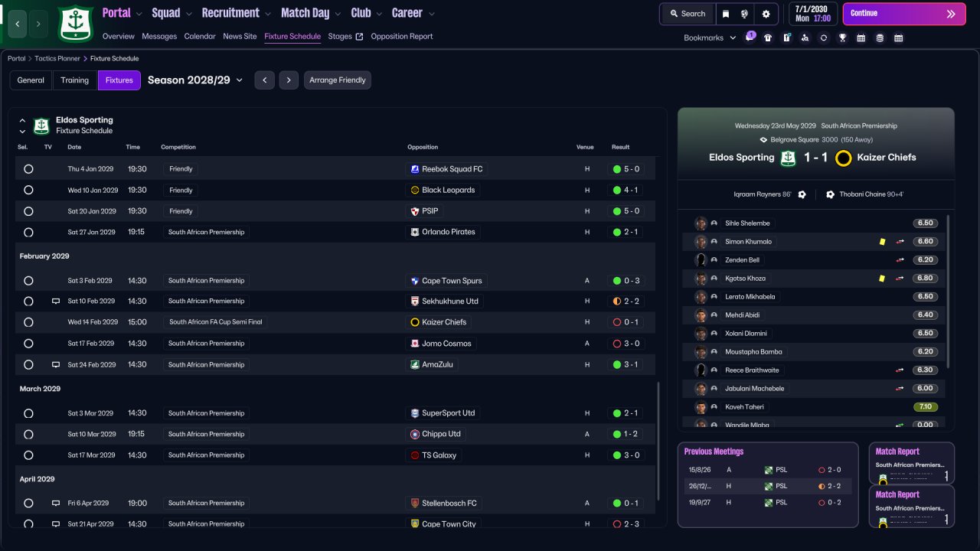Switch to the News Site tab

(240, 37)
